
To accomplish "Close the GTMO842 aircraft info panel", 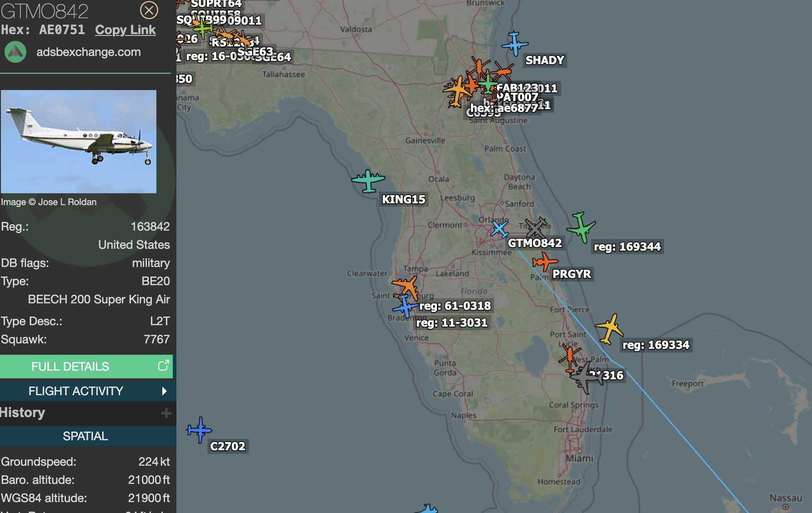I will point(149,10).
